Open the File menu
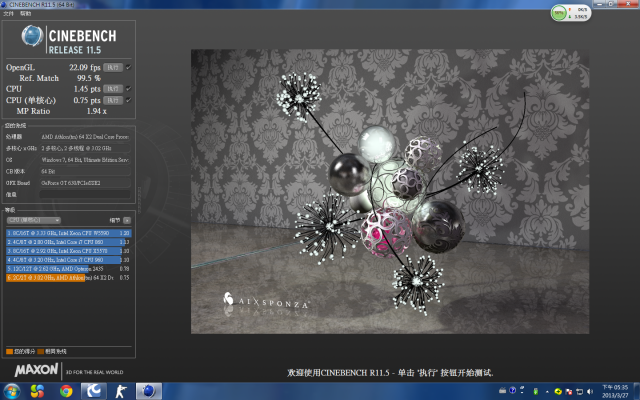The height and width of the screenshot is (400, 640). 9,13
